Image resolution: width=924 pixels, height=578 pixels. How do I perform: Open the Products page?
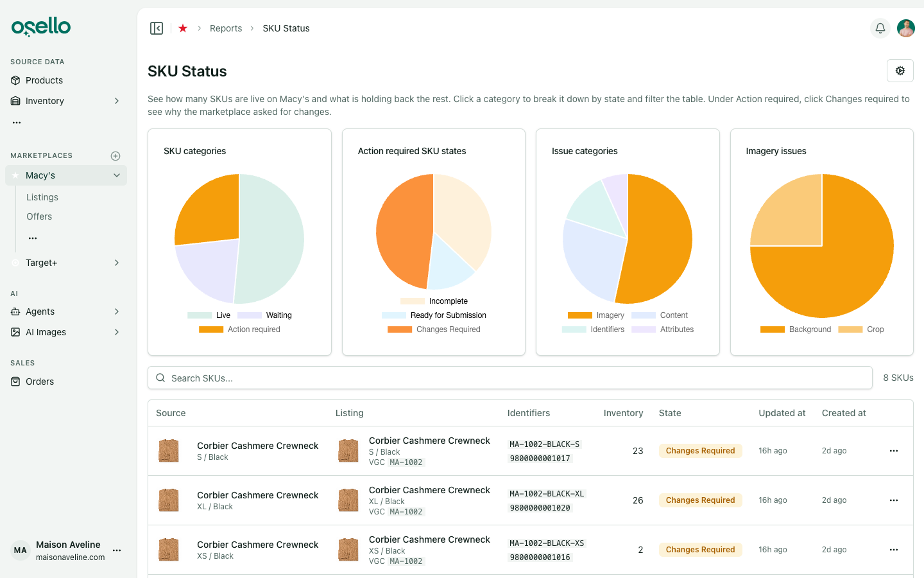click(44, 80)
